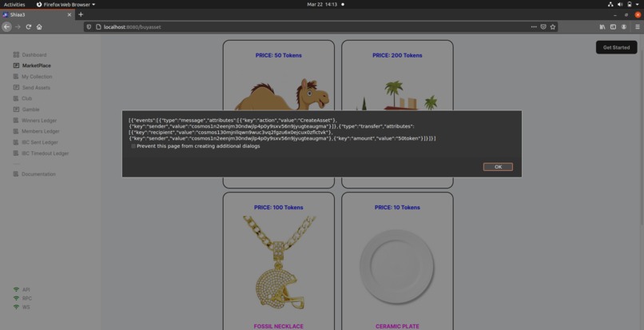Go to Club sidebar entry
644x330 pixels.
[x=26, y=98]
